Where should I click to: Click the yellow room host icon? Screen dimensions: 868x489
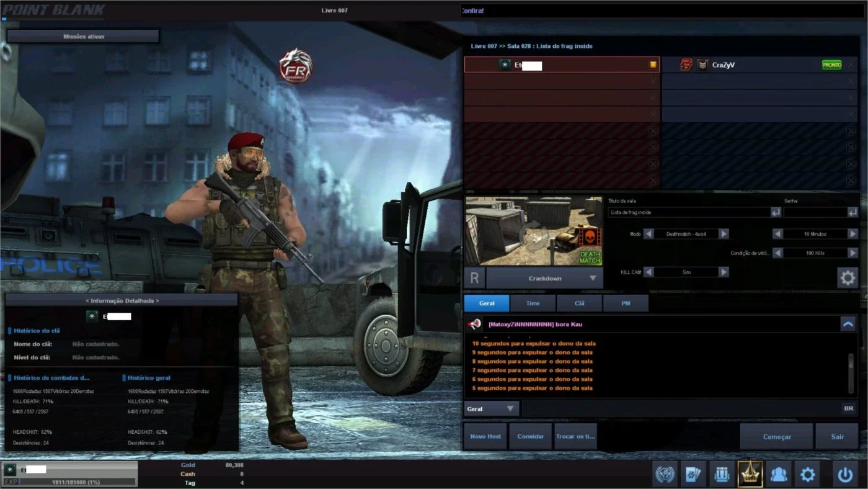pyautogui.click(x=653, y=65)
